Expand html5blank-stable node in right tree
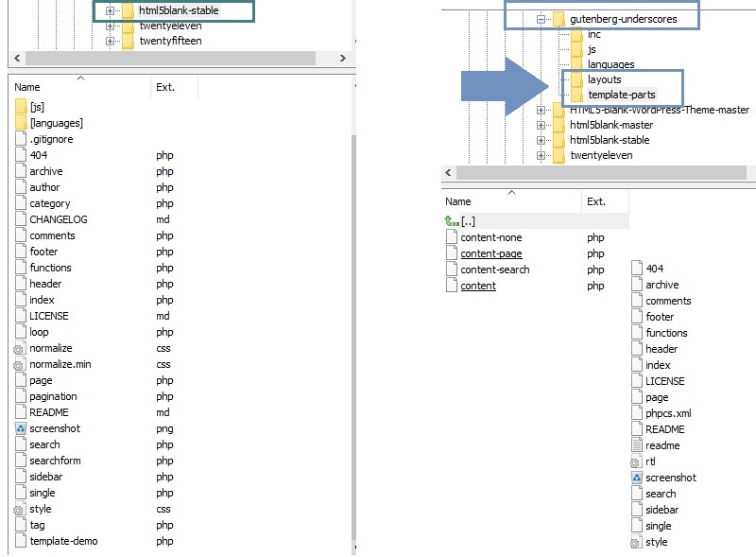The height and width of the screenshot is (557, 756). tap(541, 141)
